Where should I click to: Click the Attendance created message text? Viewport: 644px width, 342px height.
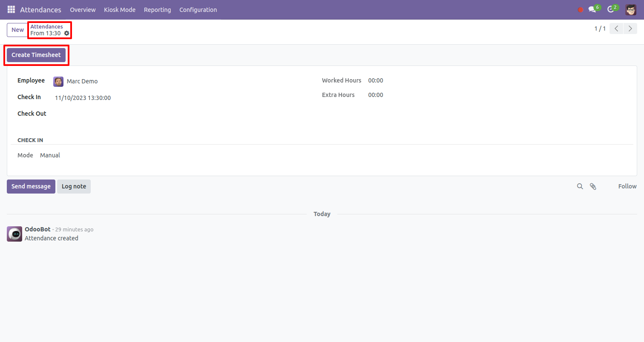[52, 238]
